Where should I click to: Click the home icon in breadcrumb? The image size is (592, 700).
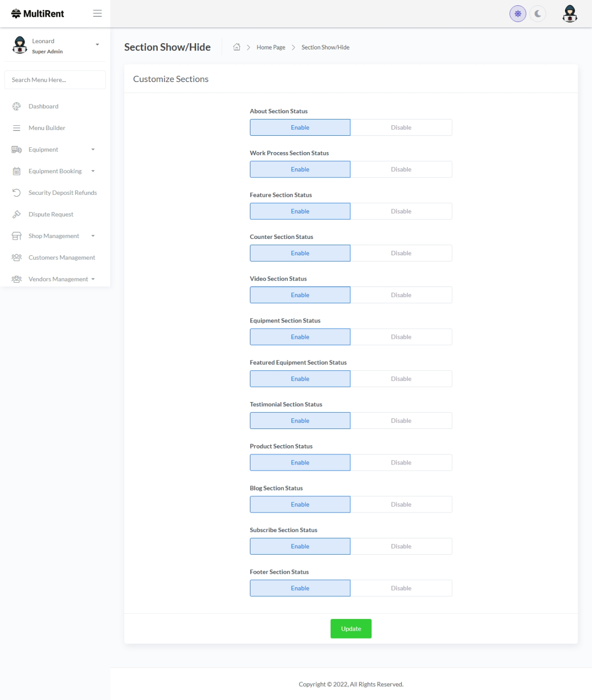pos(237,47)
